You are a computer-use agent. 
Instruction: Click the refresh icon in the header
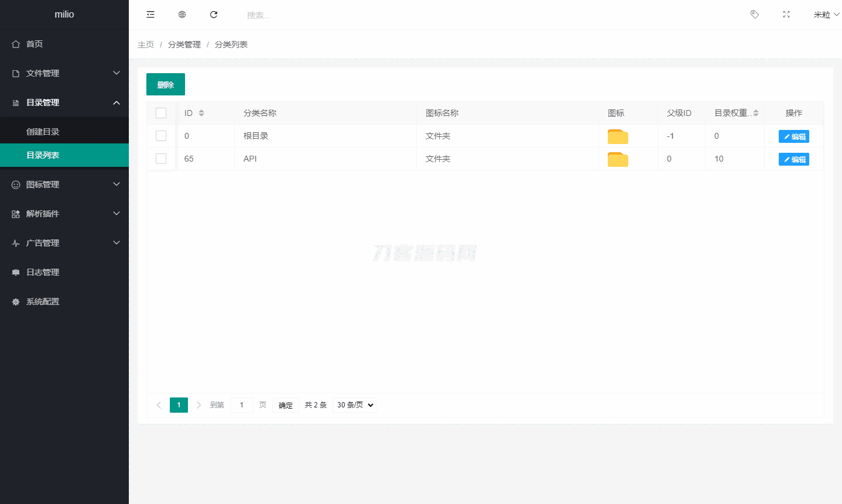(x=214, y=14)
